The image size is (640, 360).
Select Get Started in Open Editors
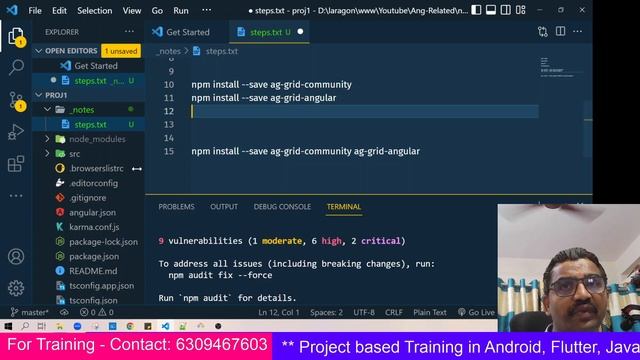[88, 66]
